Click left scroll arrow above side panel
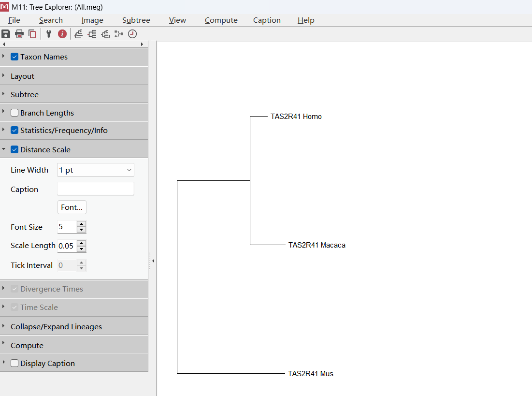532x396 pixels. click(x=4, y=44)
